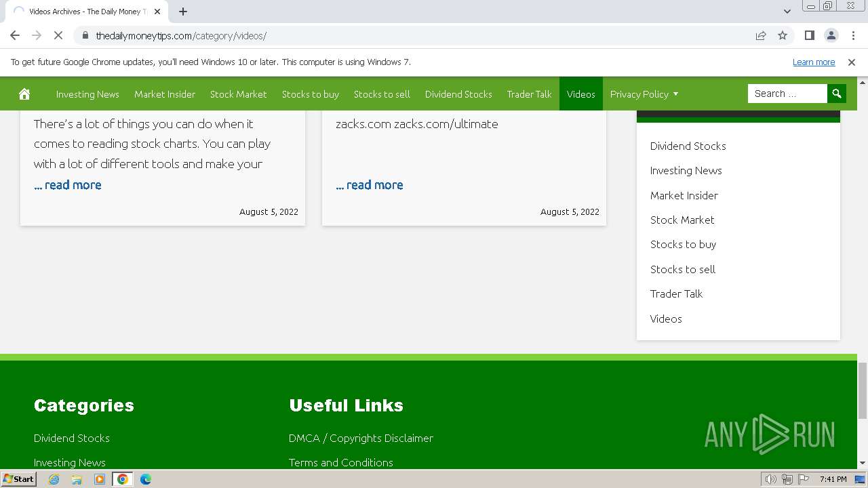868x488 pixels.
Task: Open Market Insider menu item
Action: tap(165, 94)
